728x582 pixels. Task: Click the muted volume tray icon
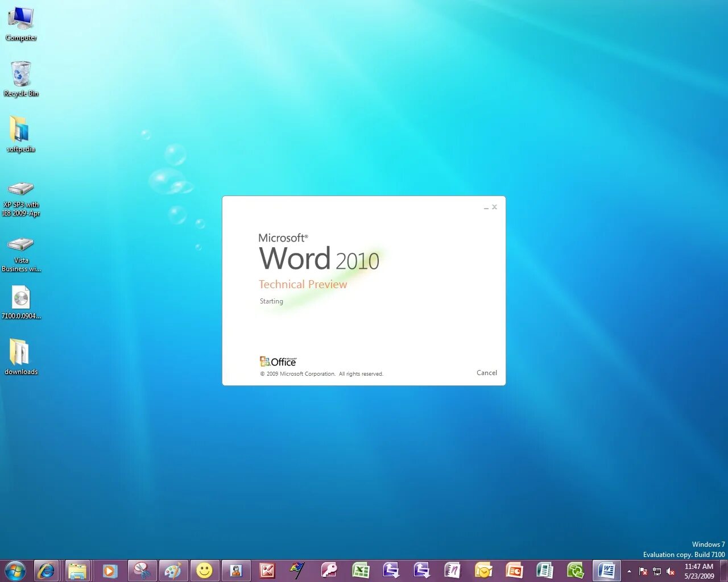[x=671, y=571]
